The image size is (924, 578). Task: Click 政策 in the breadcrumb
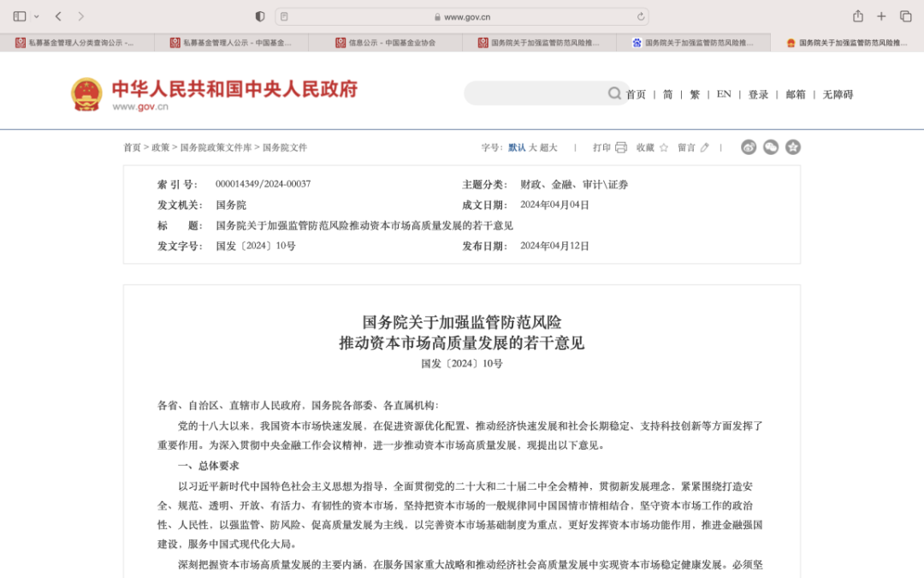pyautogui.click(x=160, y=147)
